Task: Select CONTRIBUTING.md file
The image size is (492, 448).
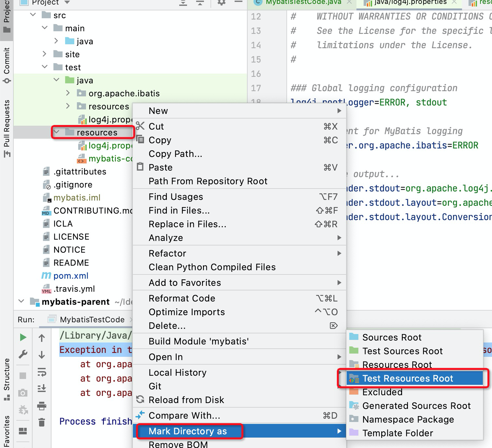Action: [x=93, y=211]
